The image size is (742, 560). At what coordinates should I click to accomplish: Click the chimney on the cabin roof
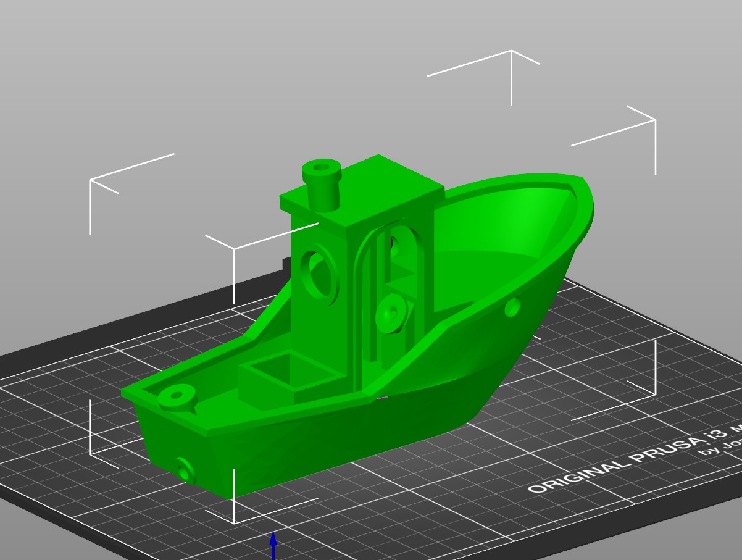(x=322, y=185)
